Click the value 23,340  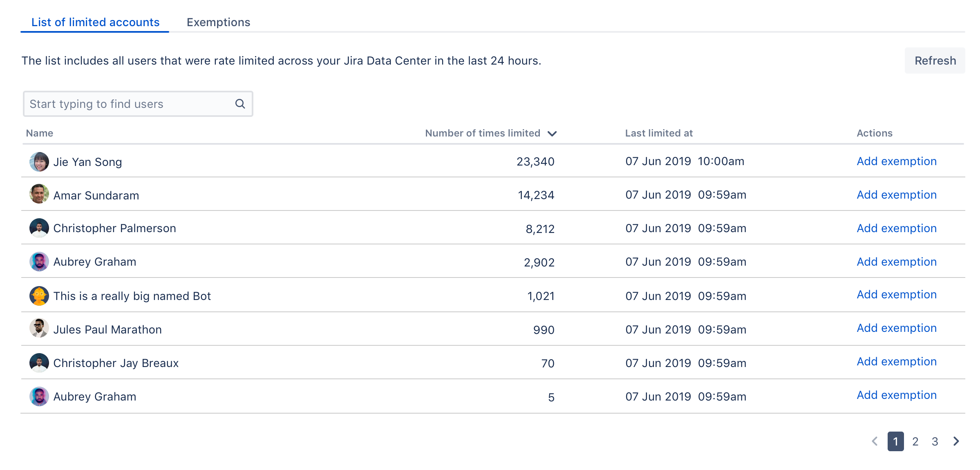point(535,162)
